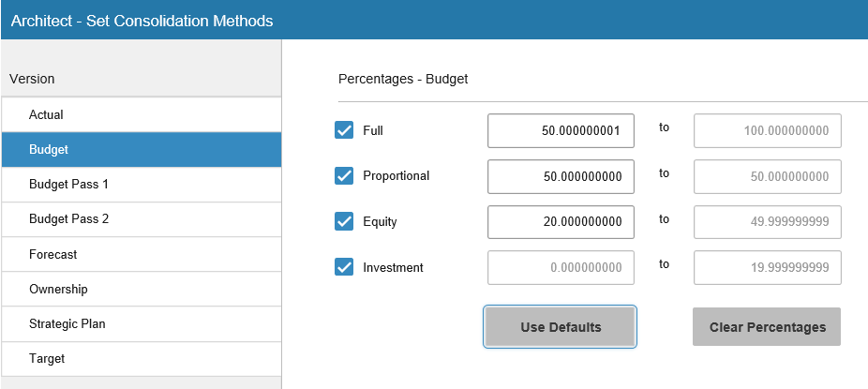The image size is (868, 389).
Task: Toggle the Proportional checkbox
Action: tap(344, 176)
